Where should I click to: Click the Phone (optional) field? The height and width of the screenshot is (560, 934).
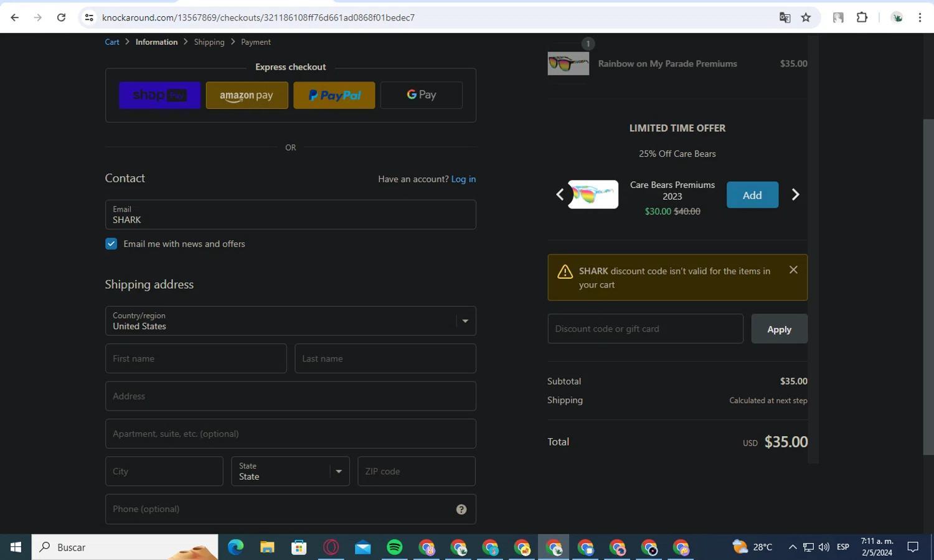click(x=290, y=509)
